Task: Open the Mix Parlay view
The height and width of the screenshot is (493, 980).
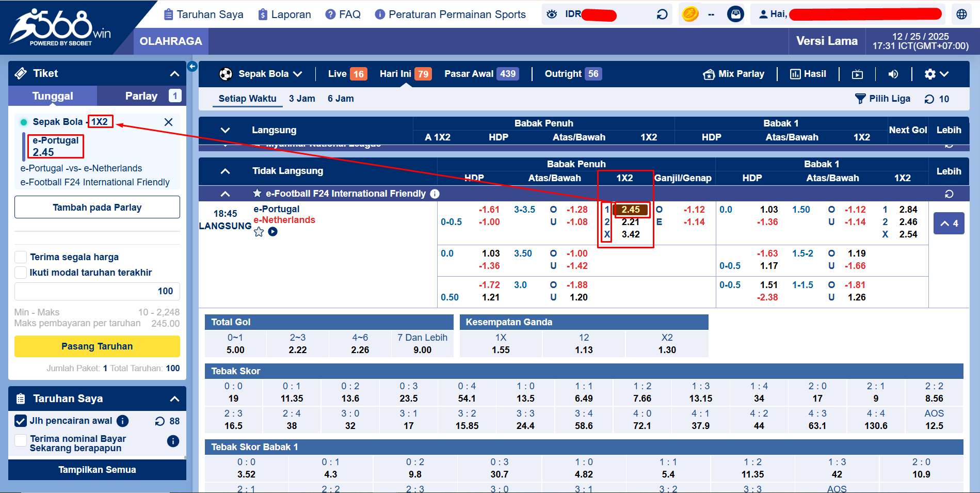Action: coord(734,74)
